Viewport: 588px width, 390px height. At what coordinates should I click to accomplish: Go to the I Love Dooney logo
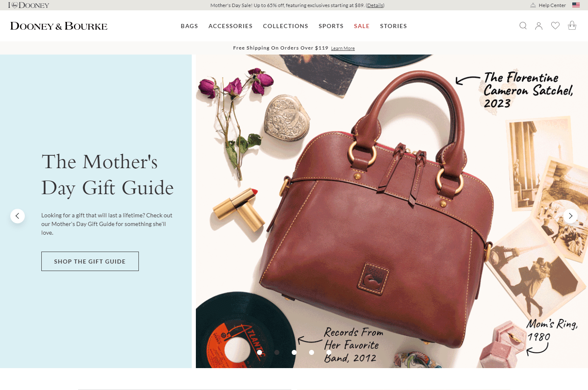coord(29,5)
